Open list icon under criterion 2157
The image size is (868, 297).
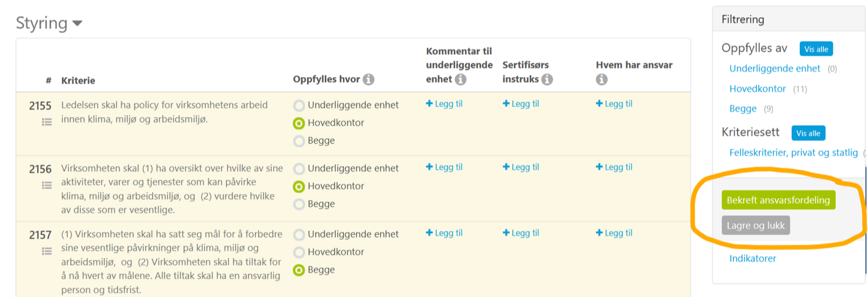coord(47,251)
